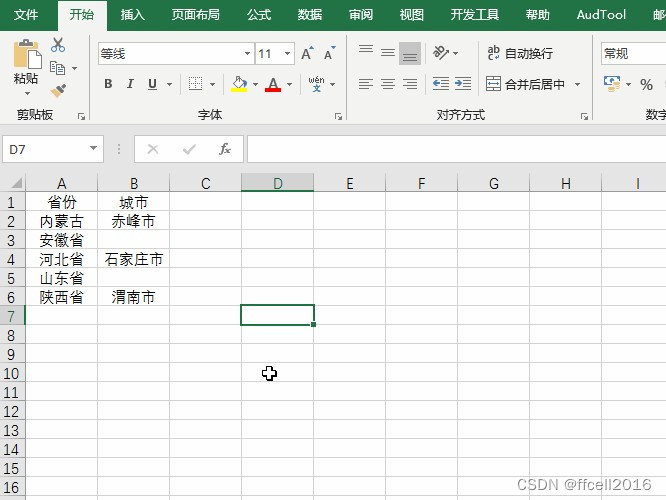
Task: Click the Cut scissors icon
Action: click(58, 45)
